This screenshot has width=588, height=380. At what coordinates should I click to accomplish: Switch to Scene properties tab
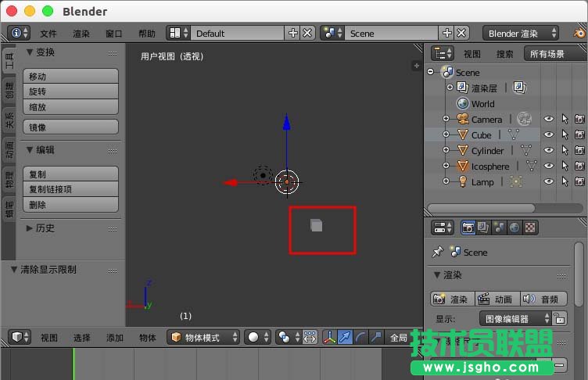pyautogui.click(x=499, y=228)
